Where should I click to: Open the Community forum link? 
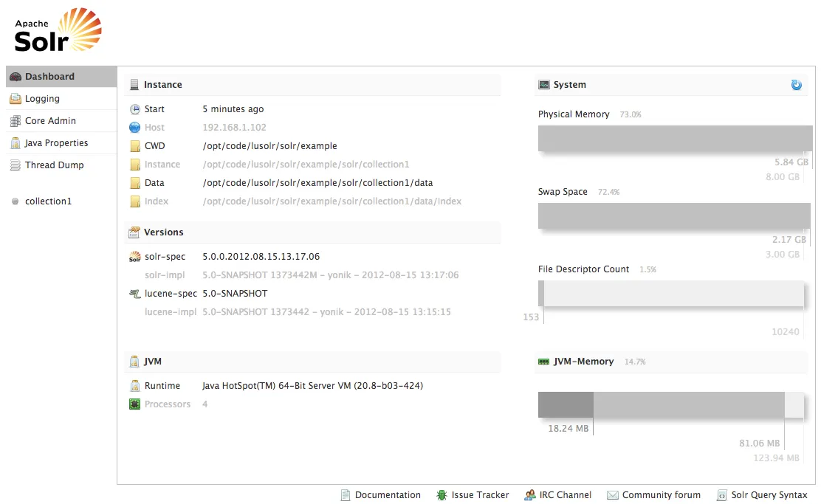[654, 495]
